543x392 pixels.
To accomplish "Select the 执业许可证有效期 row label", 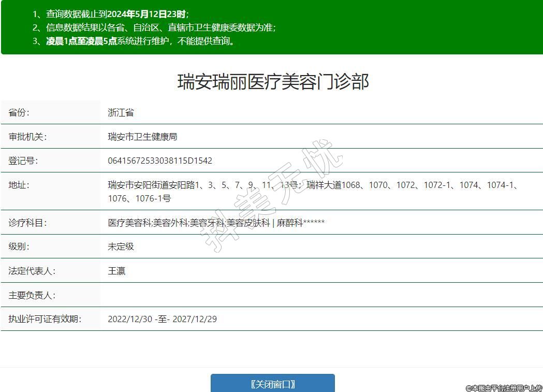I will coord(45,319).
